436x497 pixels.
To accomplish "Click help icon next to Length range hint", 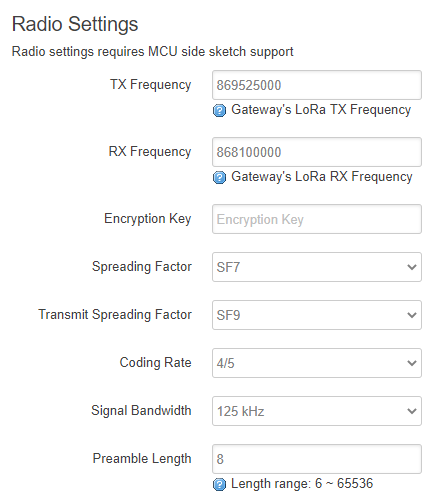I will click(x=219, y=484).
